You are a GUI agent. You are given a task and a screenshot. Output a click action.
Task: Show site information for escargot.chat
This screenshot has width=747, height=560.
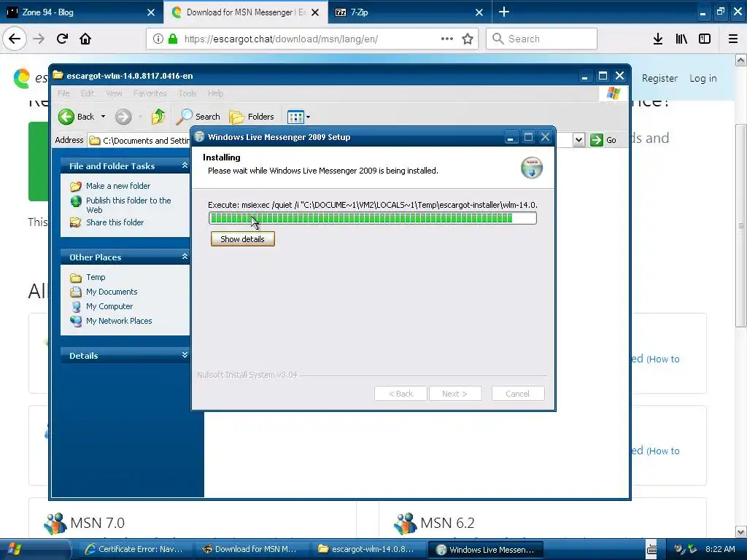click(x=158, y=39)
